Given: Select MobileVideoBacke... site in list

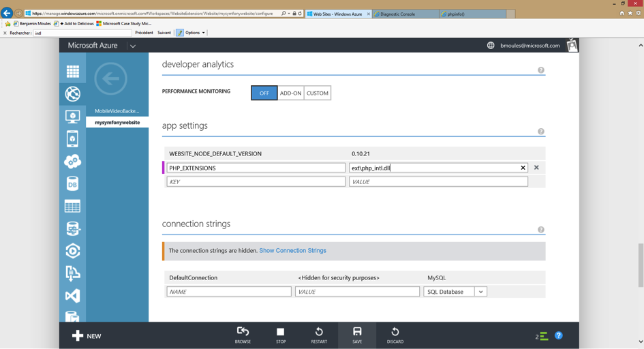Looking at the screenshot, I should (x=117, y=111).
